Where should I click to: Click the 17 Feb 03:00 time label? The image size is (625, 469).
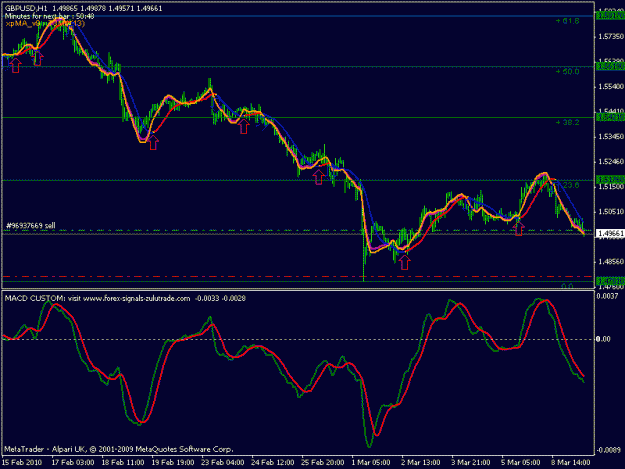[x=73, y=463]
